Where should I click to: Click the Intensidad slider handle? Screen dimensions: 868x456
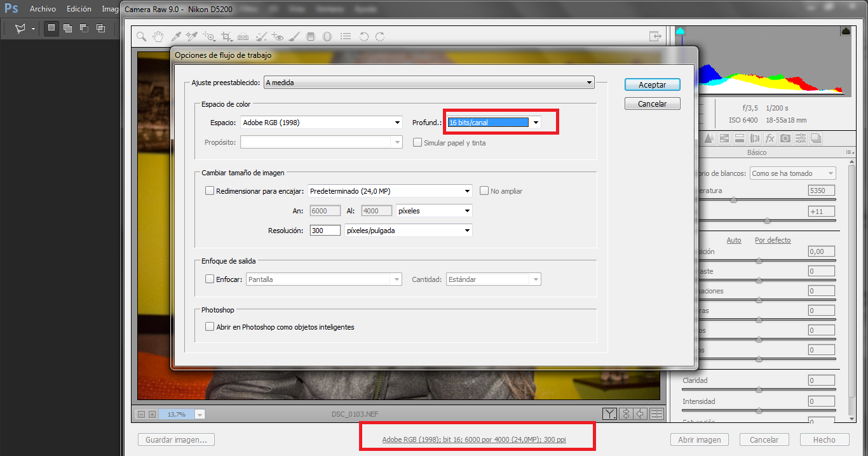pyautogui.click(x=759, y=410)
